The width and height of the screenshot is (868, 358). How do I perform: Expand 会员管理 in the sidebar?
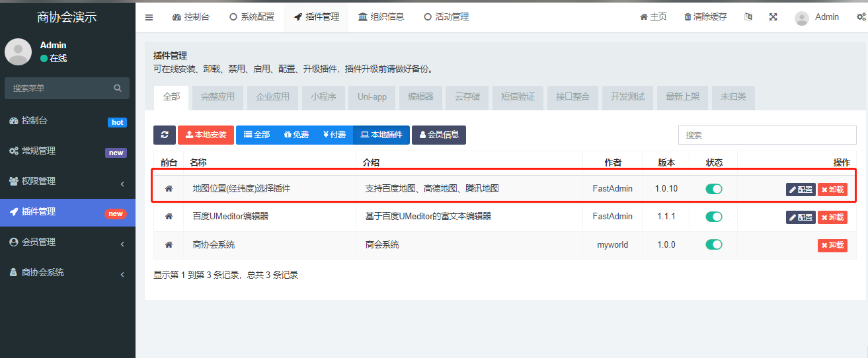(x=67, y=242)
